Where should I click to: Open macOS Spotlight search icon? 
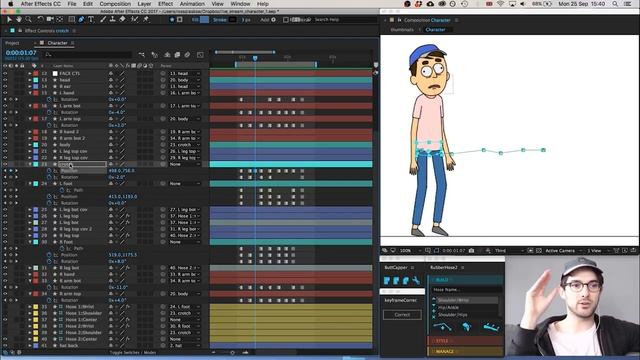click(615, 4)
